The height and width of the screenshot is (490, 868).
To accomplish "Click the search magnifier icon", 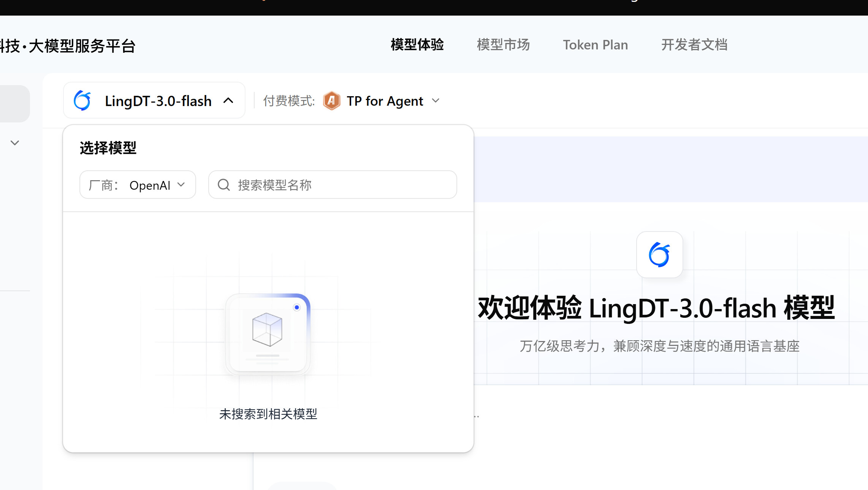I will click(223, 185).
